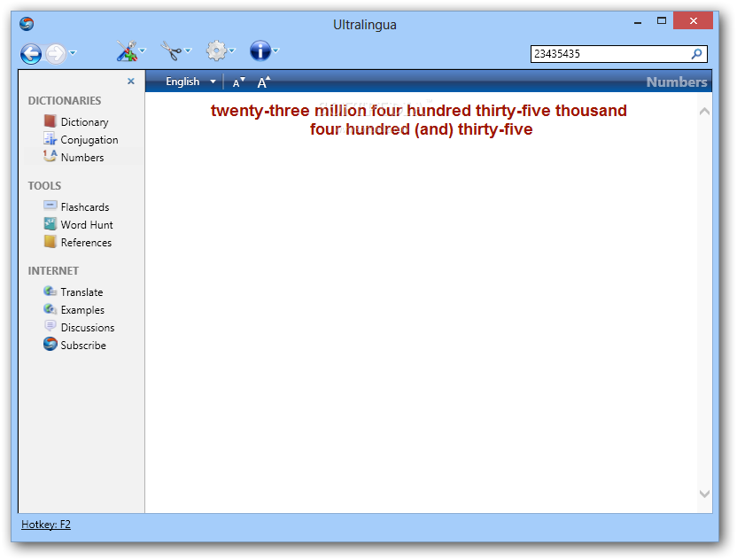Viewport: 737px width, 560px height.
Task: Decrease font size with small A button
Action: [x=239, y=82]
